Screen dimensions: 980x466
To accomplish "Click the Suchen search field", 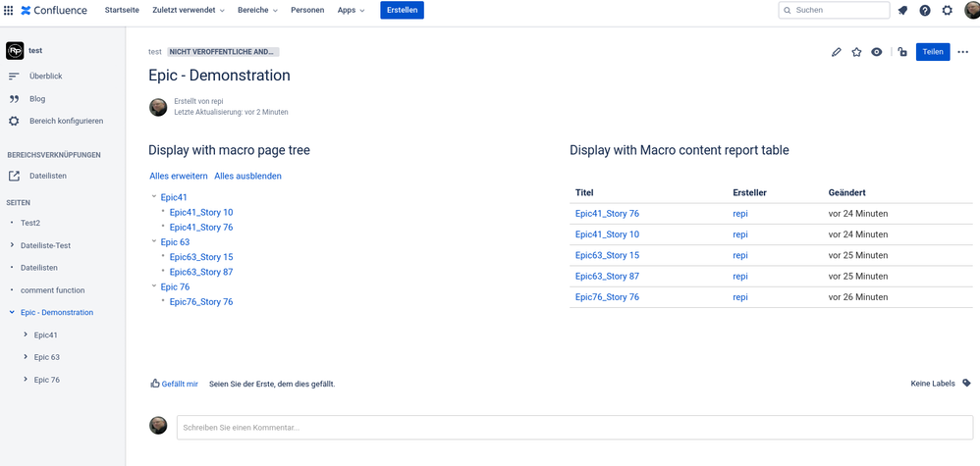I will point(835,10).
